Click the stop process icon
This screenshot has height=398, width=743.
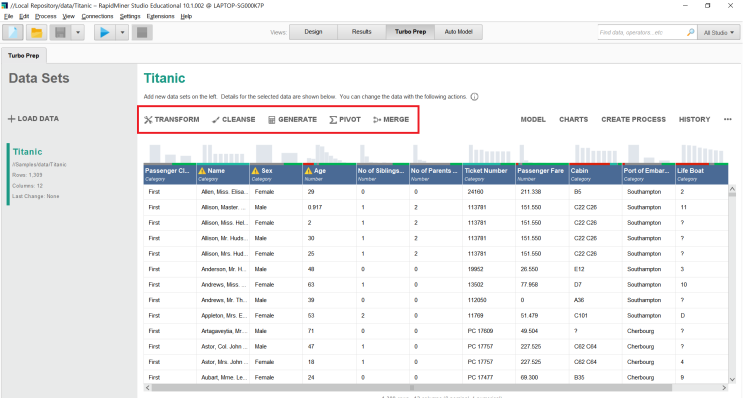click(x=142, y=33)
